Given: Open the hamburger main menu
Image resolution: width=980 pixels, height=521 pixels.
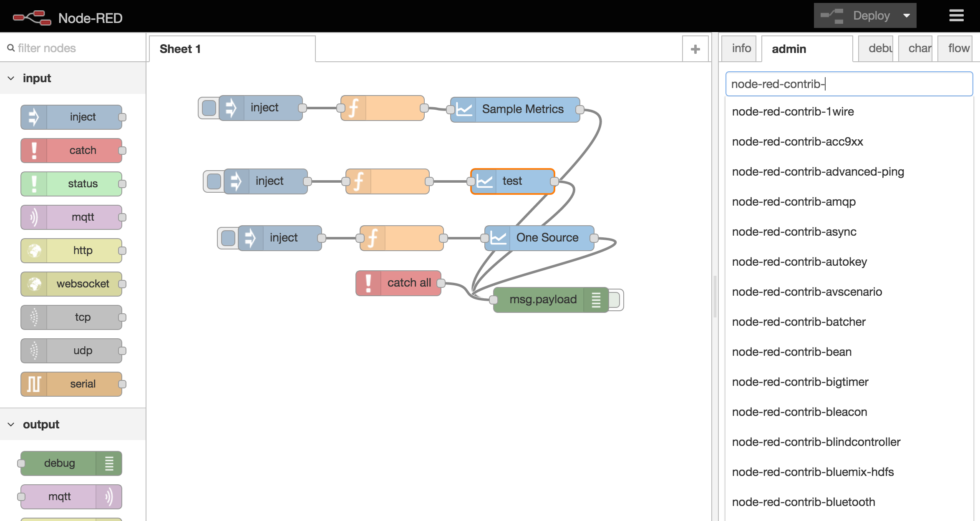Looking at the screenshot, I should point(956,16).
